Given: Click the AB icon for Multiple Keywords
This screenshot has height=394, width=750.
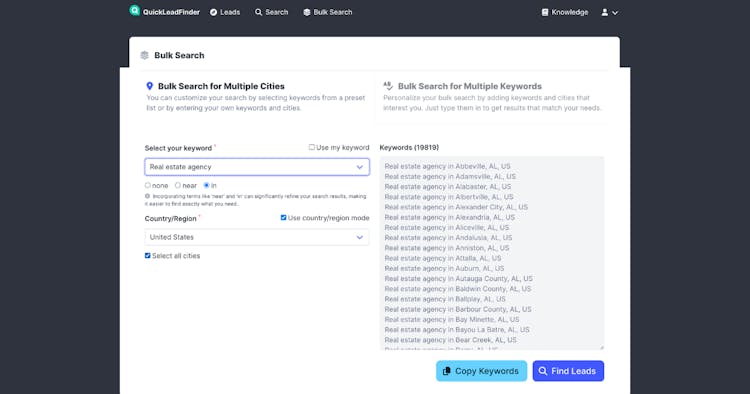Looking at the screenshot, I should click(x=388, y=86).
